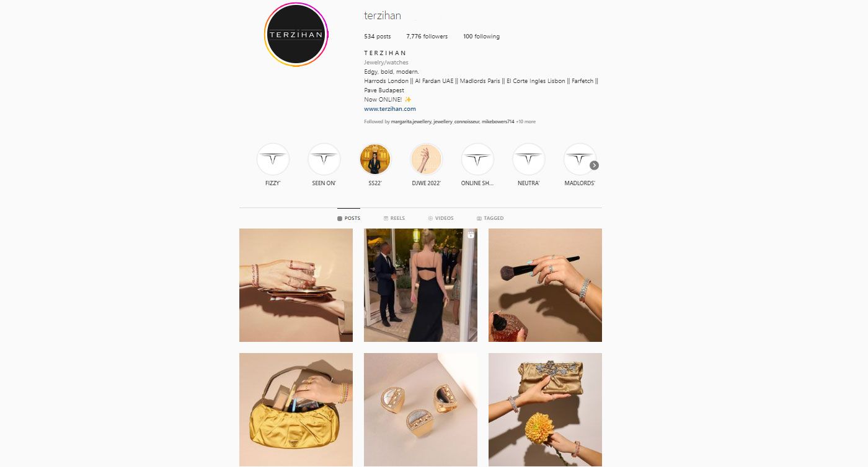View the 7,776 followers list
The height and width of the screenshot is (467, 868).
427,37
